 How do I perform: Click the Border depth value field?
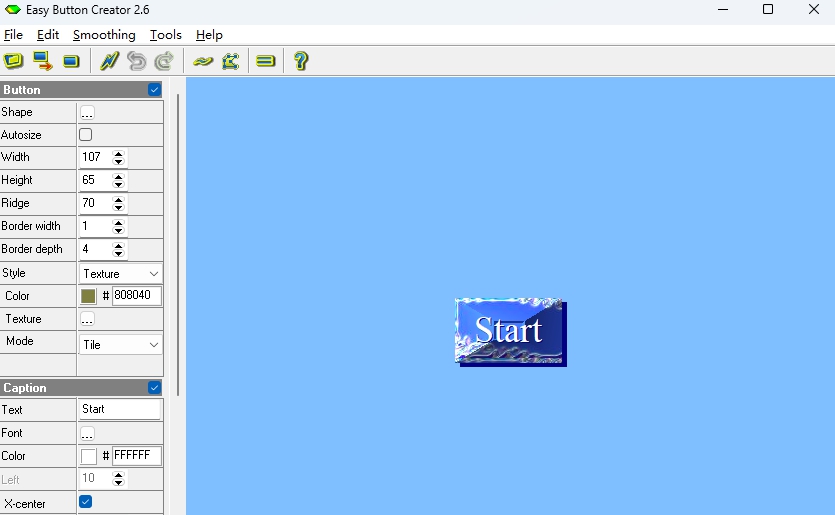(96, 249)
